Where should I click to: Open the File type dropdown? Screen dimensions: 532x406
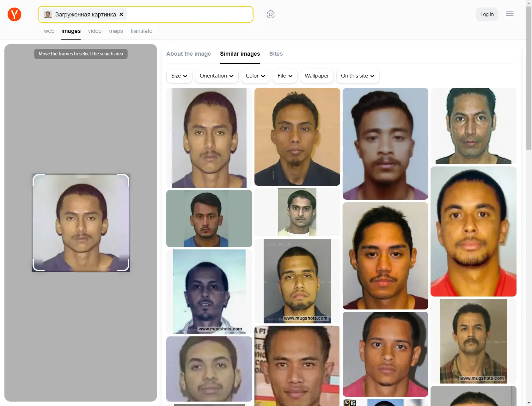[x=285, y=76]
